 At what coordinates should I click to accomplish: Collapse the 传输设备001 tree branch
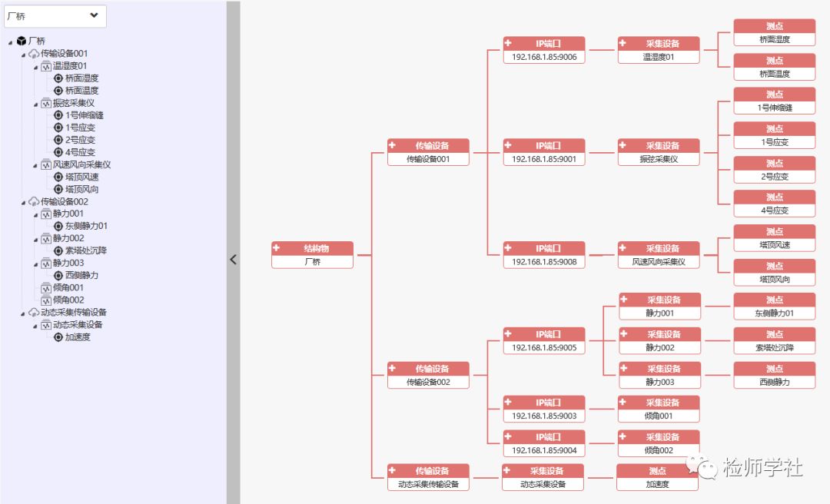(x=23, y=55)
